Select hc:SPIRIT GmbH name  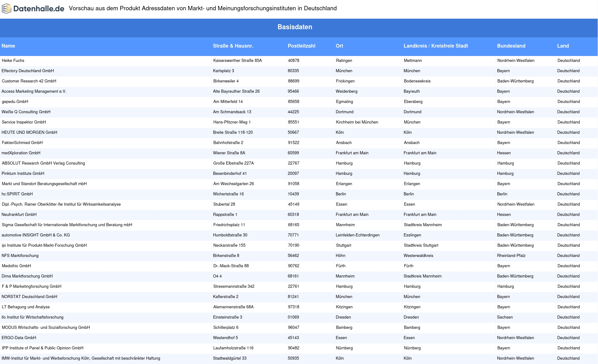click(17, 194)
